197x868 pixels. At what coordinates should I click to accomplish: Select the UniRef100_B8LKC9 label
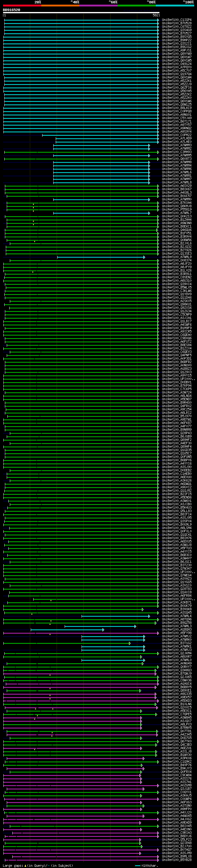176,108
